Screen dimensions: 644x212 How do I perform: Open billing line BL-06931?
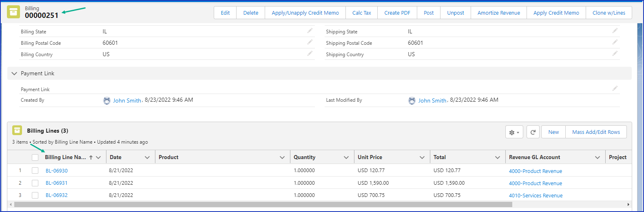(56, 183)
